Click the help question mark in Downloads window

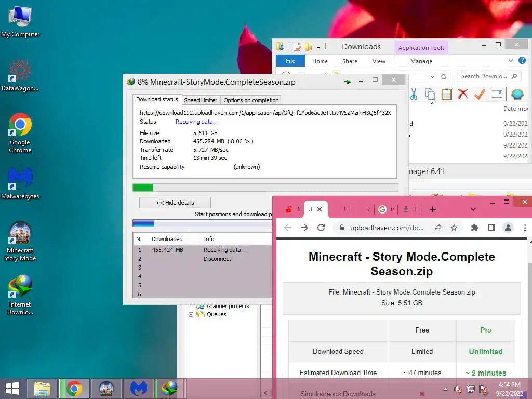point(522,60)
